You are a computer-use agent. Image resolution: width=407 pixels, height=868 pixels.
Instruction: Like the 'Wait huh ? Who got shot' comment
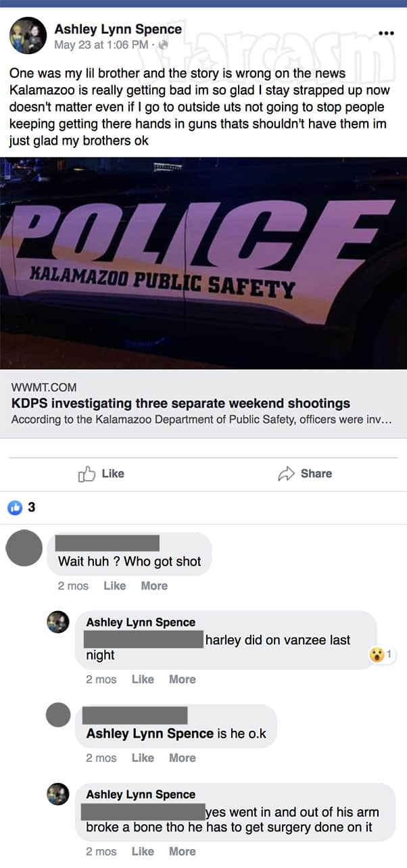pos(115,586)
